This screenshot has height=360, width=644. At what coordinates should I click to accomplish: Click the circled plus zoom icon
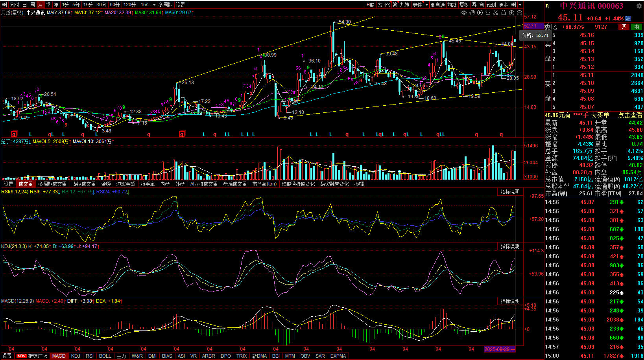(511, 13)
